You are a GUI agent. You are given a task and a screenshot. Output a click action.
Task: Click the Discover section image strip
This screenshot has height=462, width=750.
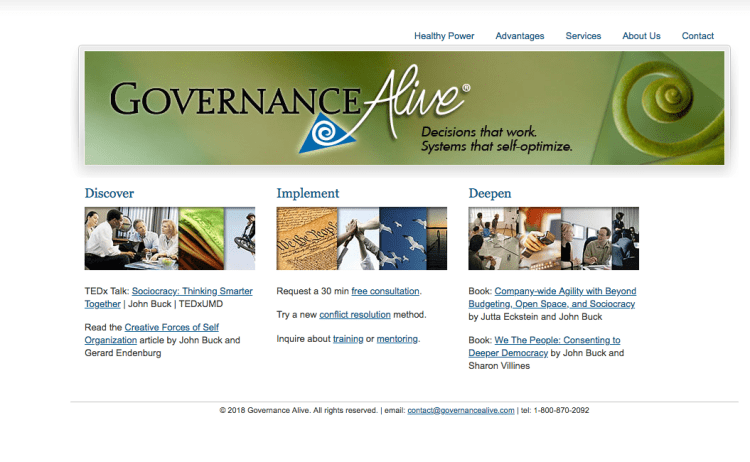(x=169, y=238)
